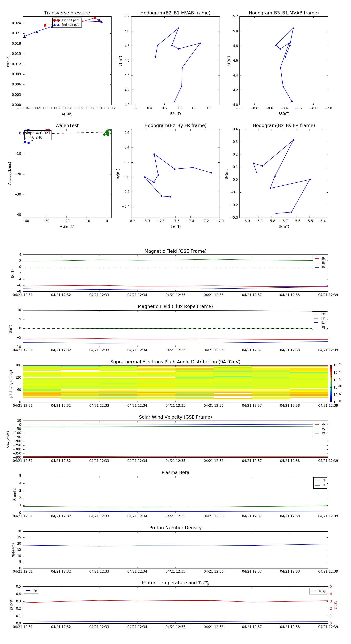351x644 pixels.
Task: Click the Tp legend box
Action: [31, 591]
